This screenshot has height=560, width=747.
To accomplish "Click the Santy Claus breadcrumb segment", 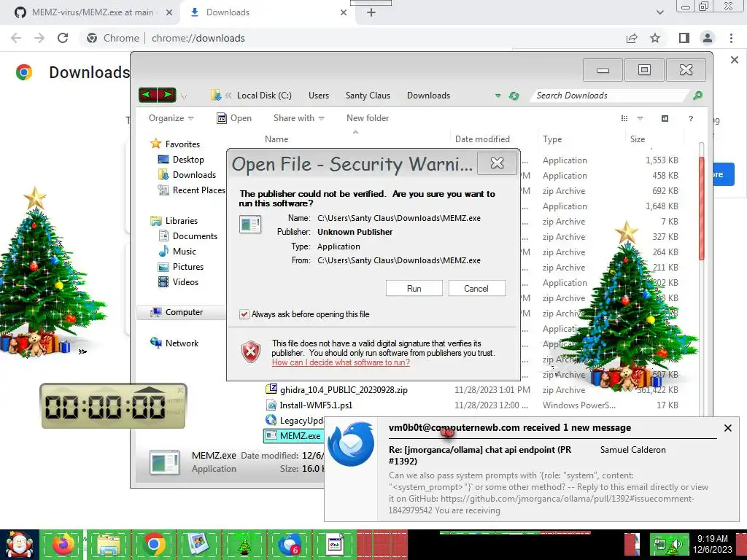I will [368, 96].
